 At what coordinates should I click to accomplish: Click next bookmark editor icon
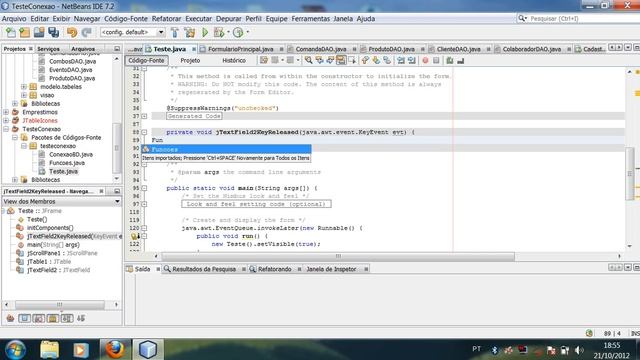(376, 60)
